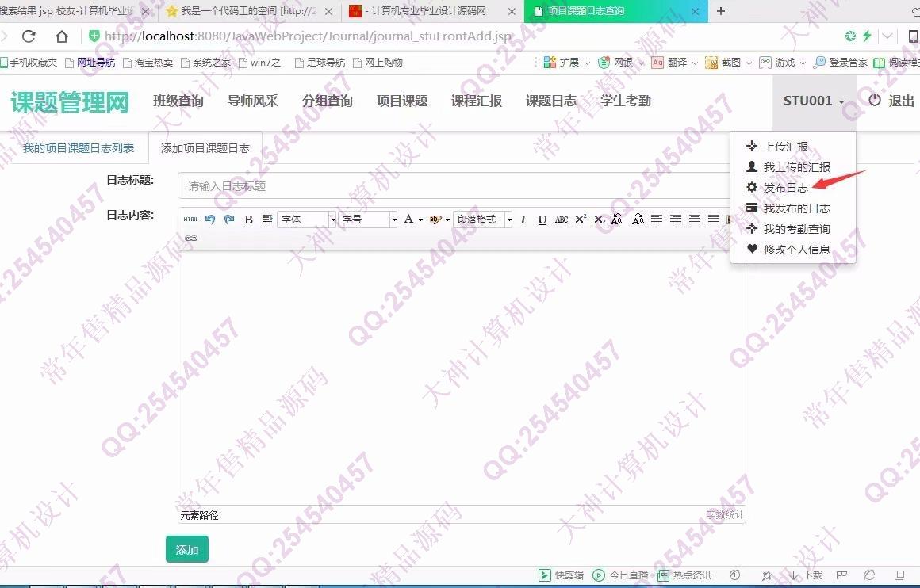
Task: Toggle underline formatting in the editor
Action: tap(542, 220)
